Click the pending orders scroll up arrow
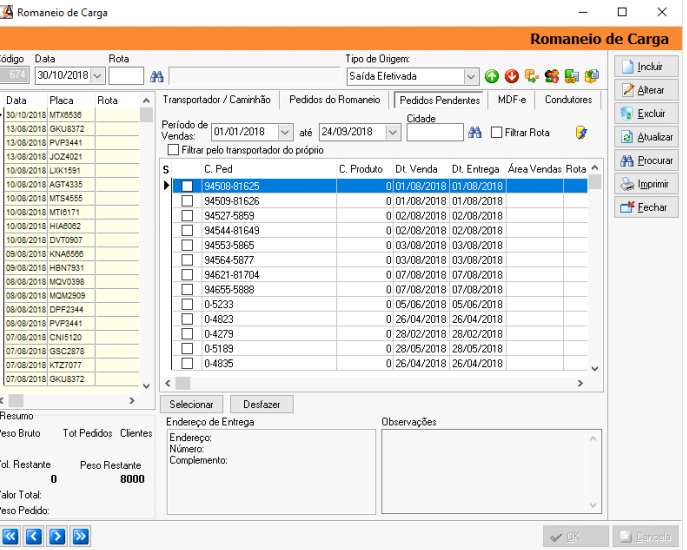 [595, 168]
